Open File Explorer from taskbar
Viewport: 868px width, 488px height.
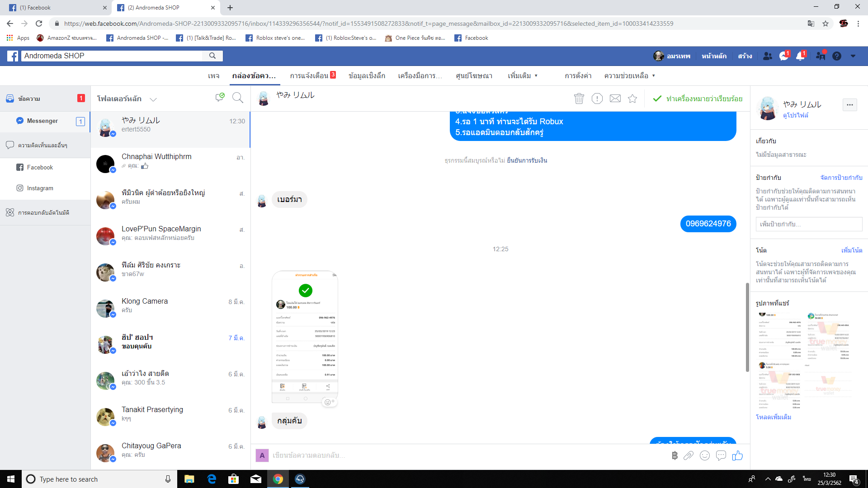[189, 479]
